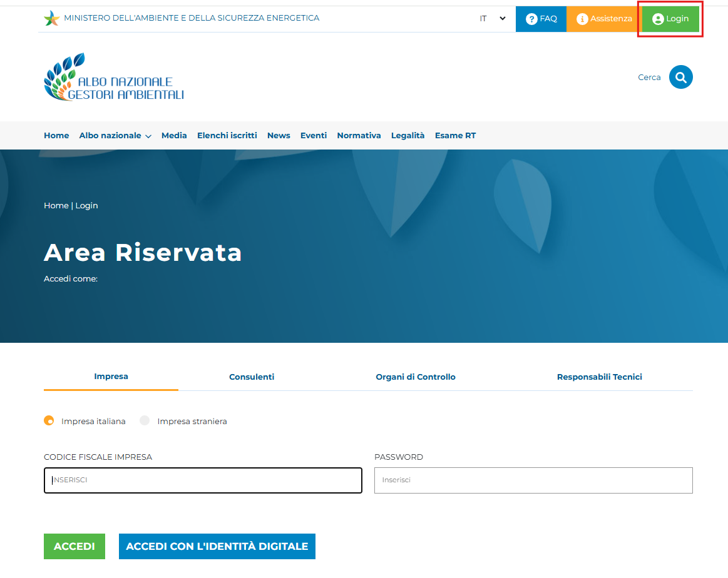Click the magnifying glass search icon
The width and height of the screenshot is (728, 578).
pos(680,77)
